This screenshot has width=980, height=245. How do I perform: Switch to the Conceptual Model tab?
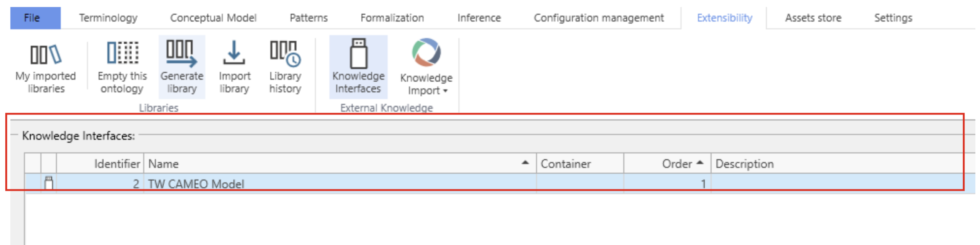pos(213,18)
